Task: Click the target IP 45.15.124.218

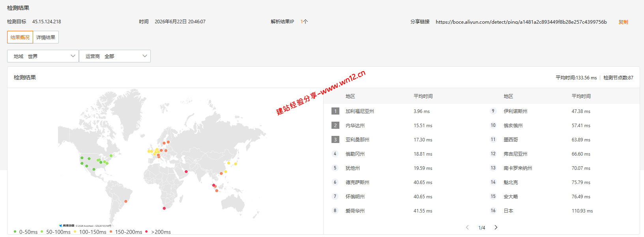Action: point(47,22)
